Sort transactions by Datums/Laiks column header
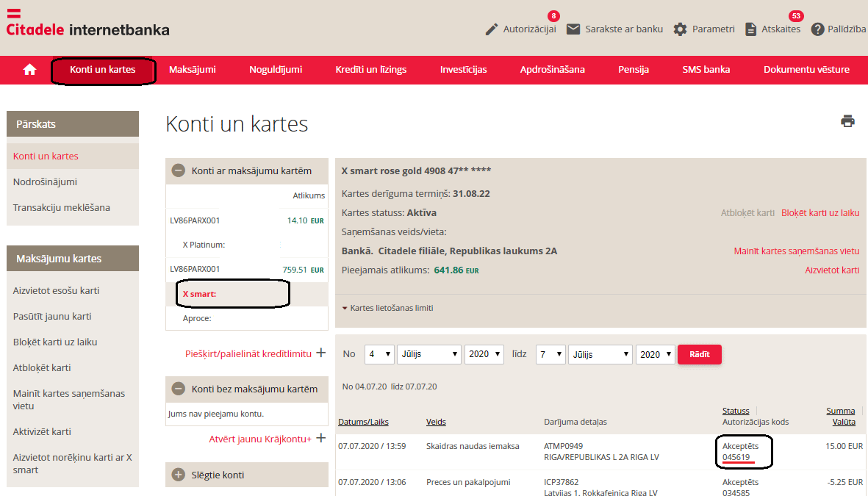The width and height of the screenshot is (868, 496). pos(363,422)
